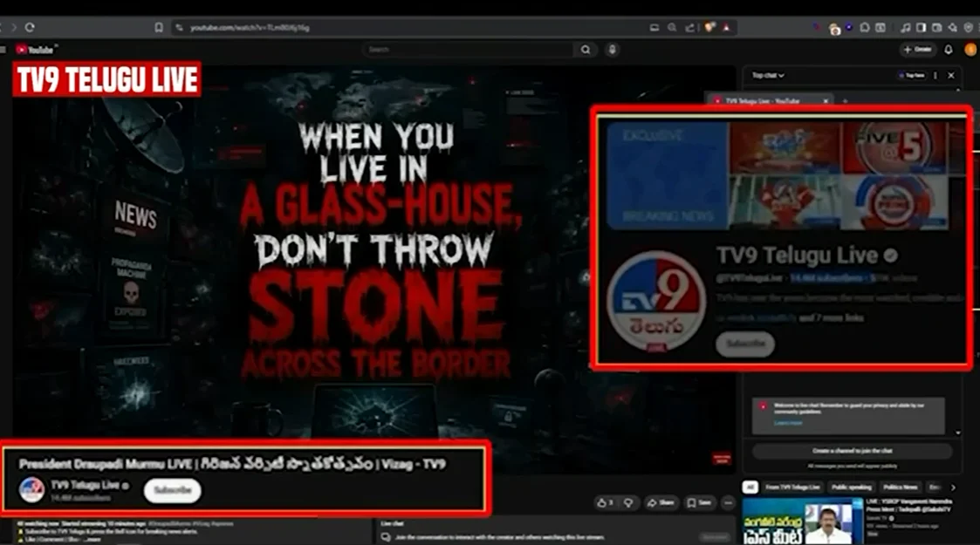Open the YSRCP press meet video thumbnail

coord(802,522)
